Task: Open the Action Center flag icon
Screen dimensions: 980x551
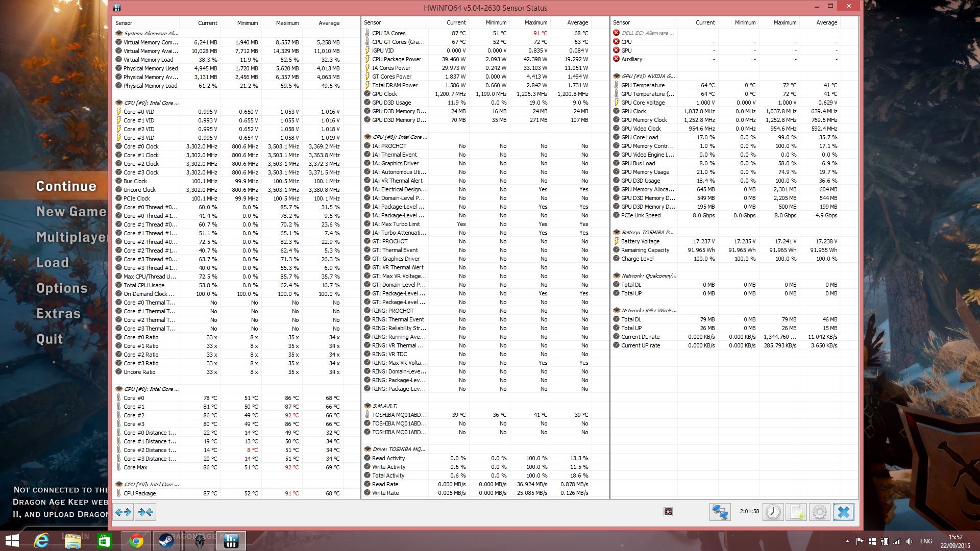Action: point(860,541)
